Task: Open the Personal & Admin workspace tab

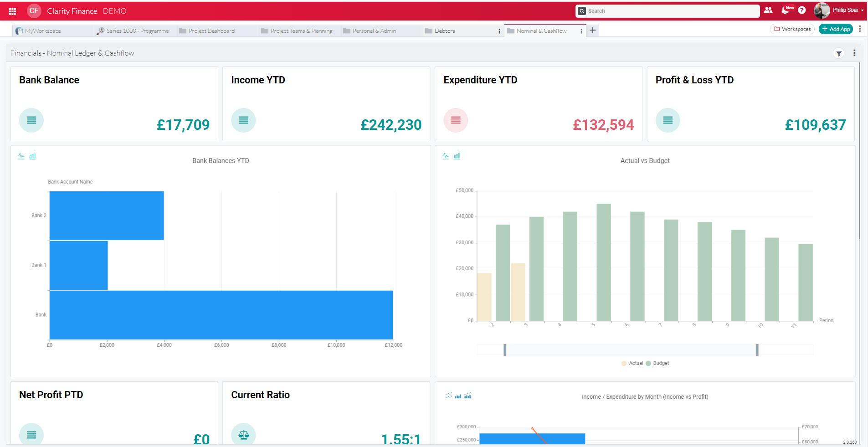Action: (375, 31)
